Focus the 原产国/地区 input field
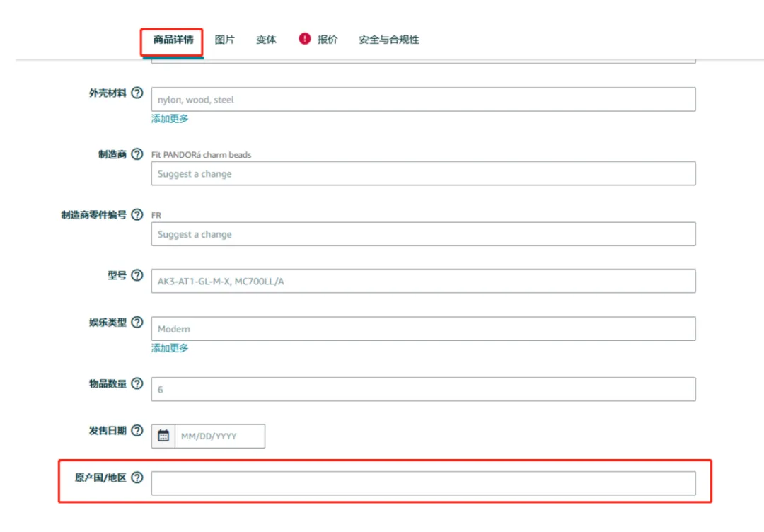 [423, 483]
